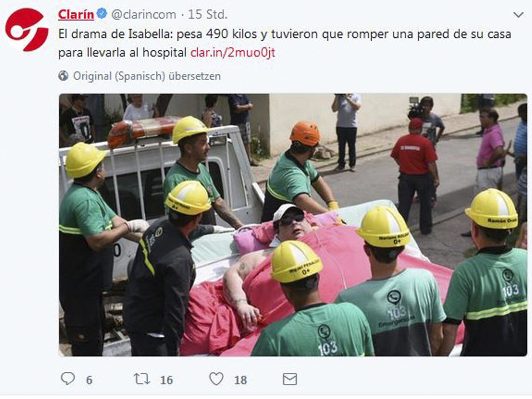Open the clar.in/2muo0jt article link
Viewport: 532px width, 399px height.
point(233,53)
